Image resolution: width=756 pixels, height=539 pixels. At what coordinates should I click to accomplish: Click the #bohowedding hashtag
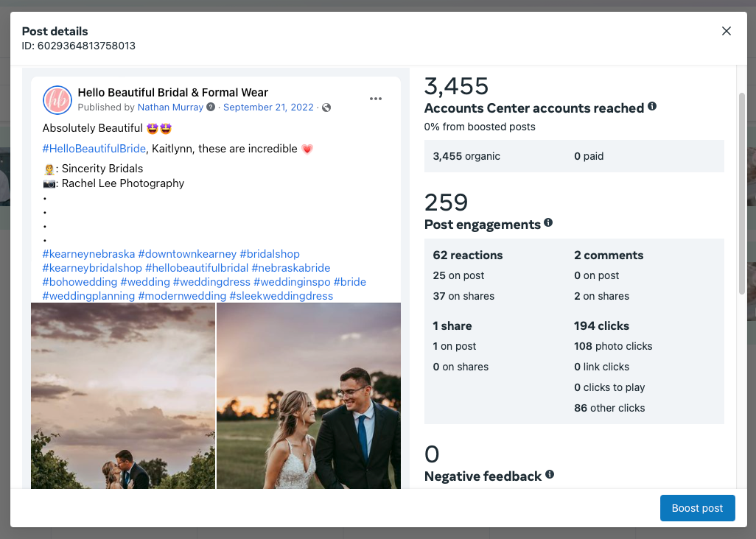click(80, 282)
